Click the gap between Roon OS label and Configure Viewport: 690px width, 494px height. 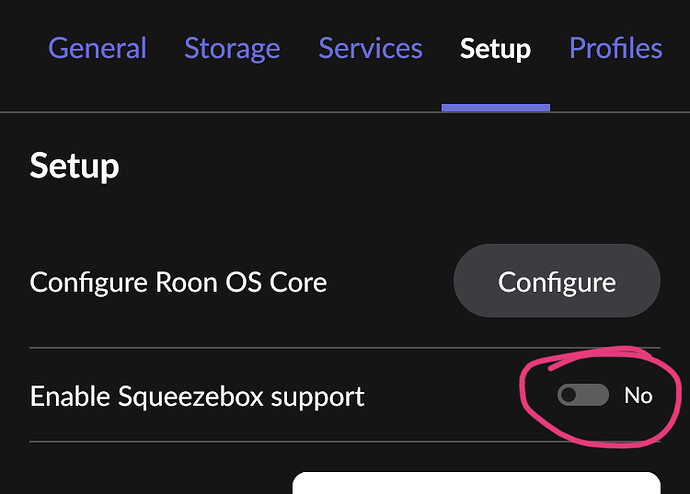(390, 282)
